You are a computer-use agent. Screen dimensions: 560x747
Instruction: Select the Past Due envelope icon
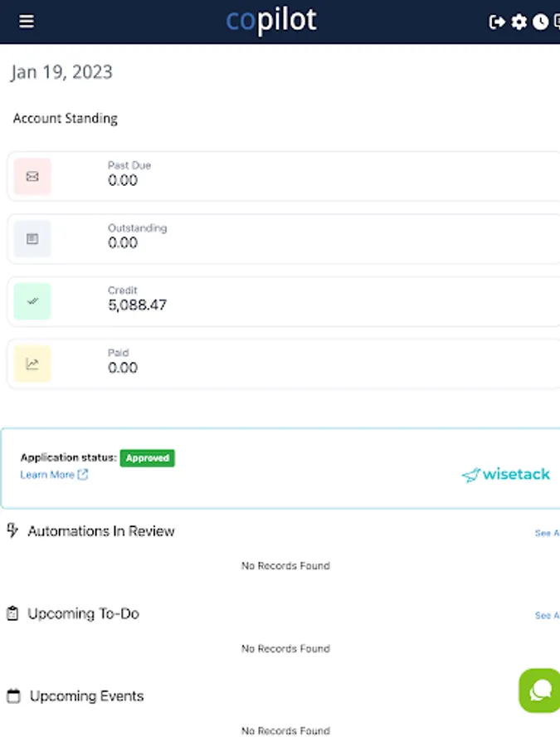tap(32, 176)
